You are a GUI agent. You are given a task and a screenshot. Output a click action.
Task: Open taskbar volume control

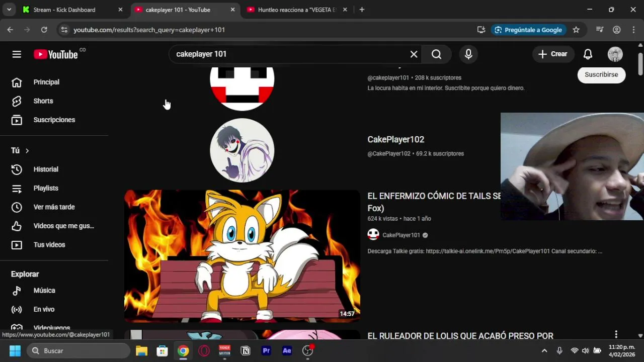(x=585, y=350)
